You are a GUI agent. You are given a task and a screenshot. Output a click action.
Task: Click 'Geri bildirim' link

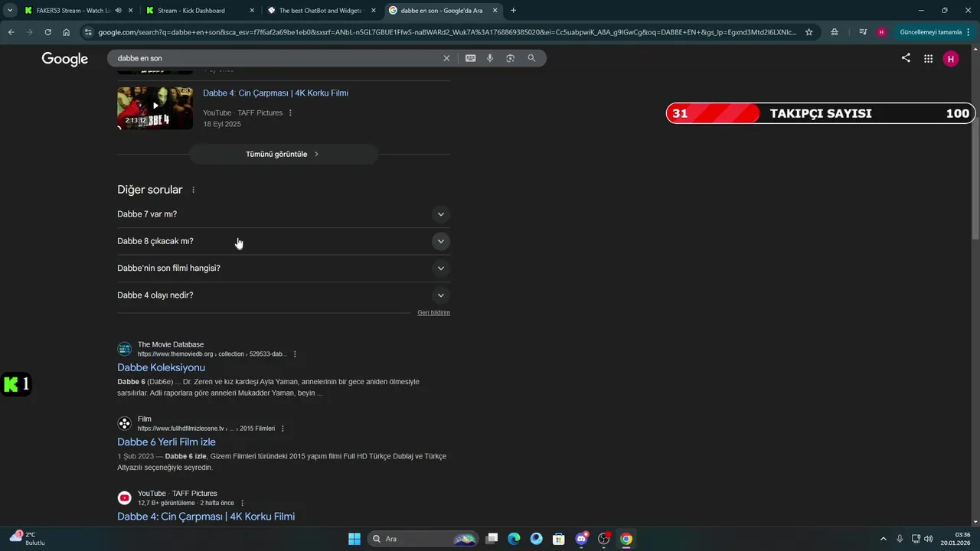[x=433, y=313]
